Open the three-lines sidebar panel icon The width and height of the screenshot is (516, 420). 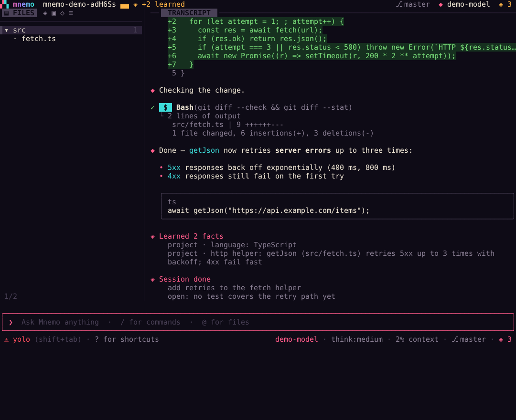pos(71,13)
